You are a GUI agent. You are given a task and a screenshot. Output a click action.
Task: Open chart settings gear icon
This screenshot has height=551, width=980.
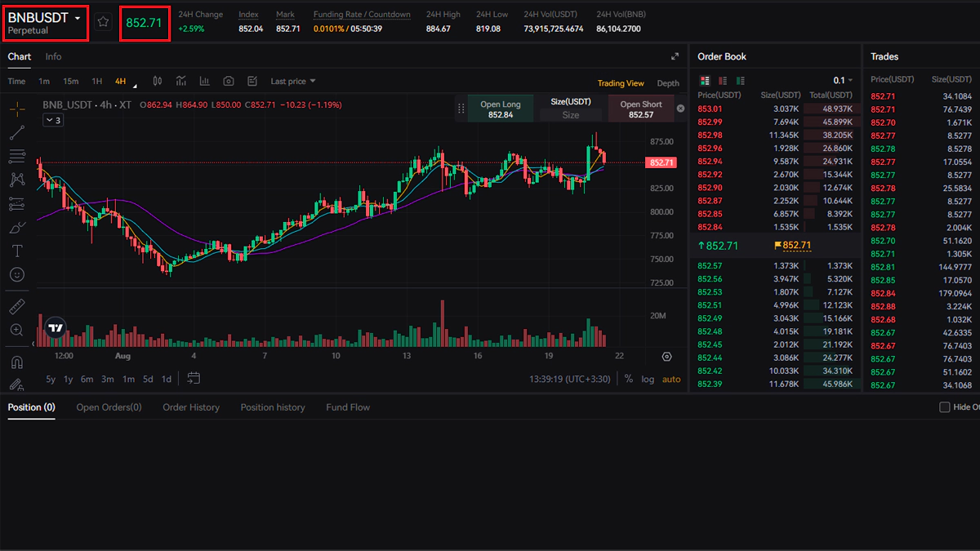[x=667, y=357]
